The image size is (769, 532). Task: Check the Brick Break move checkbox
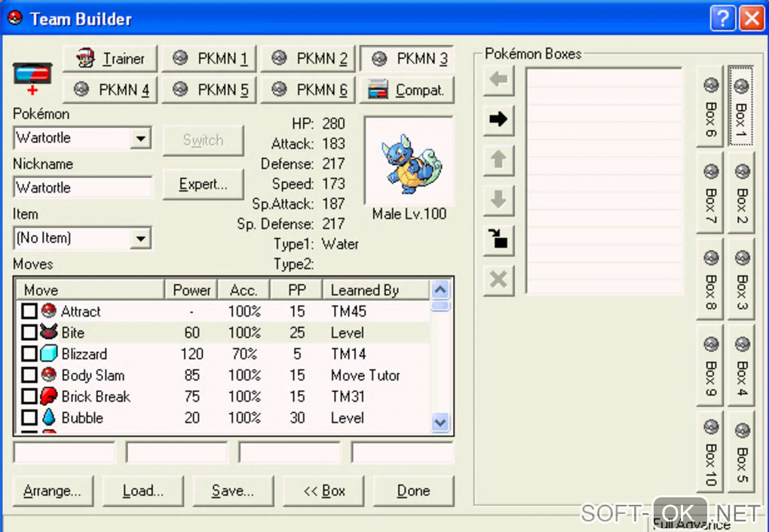tap(29, 396)
